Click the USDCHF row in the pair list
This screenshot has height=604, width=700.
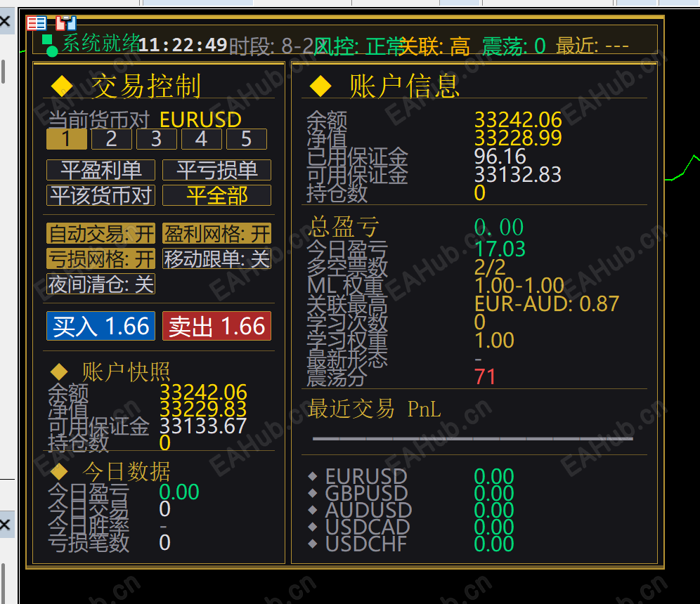410,544
